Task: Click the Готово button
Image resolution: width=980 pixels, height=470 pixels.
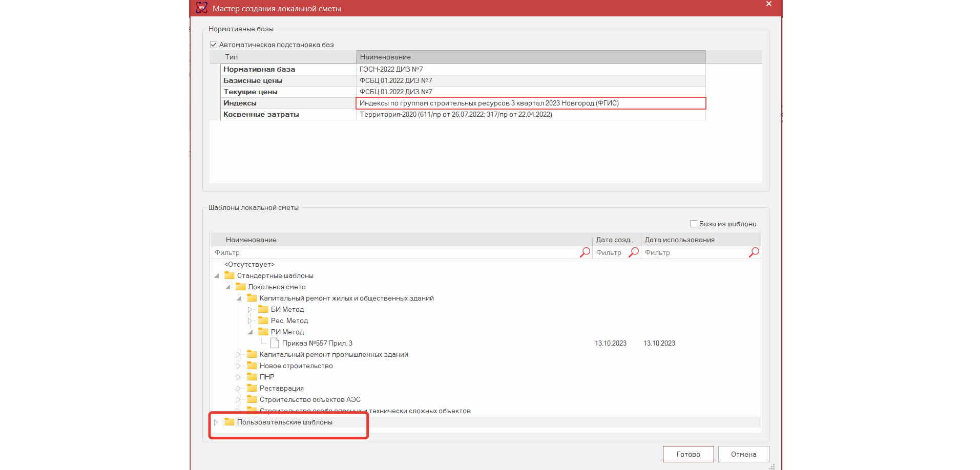Action: (688, 454)
